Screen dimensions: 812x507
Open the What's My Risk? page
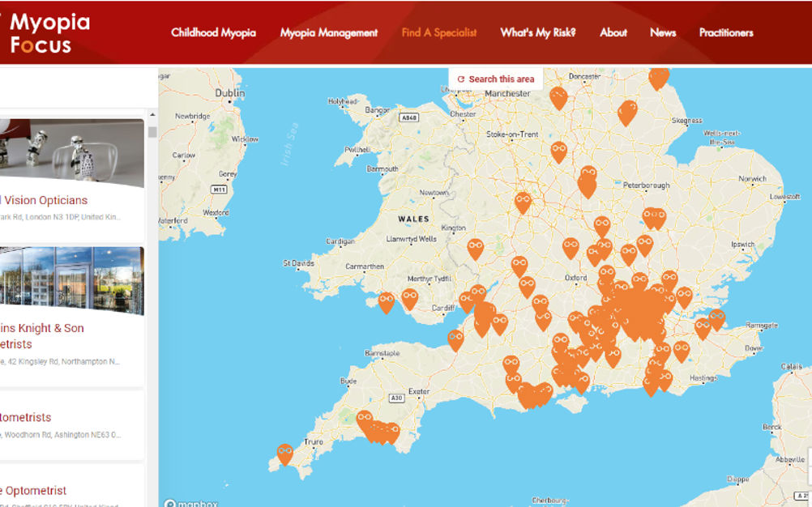point(538,32)
